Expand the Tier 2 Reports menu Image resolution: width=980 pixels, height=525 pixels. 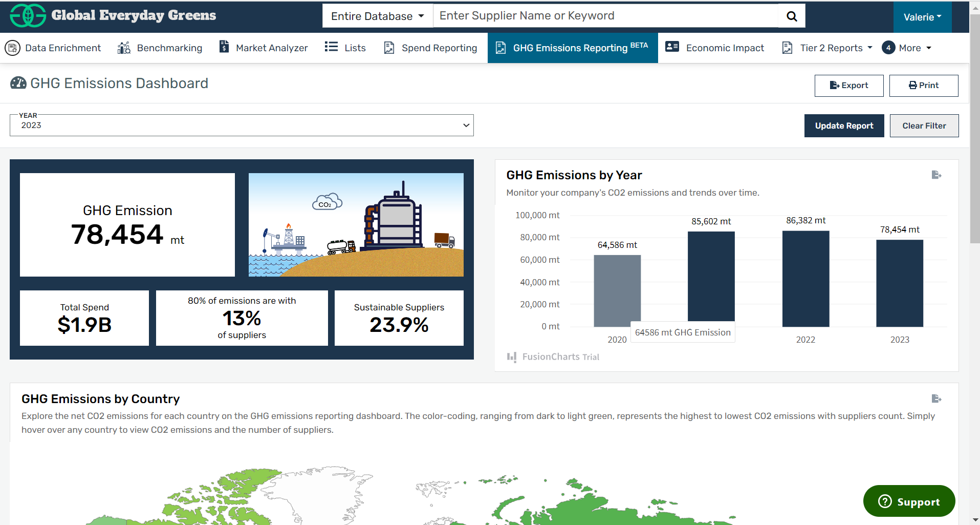827,48
